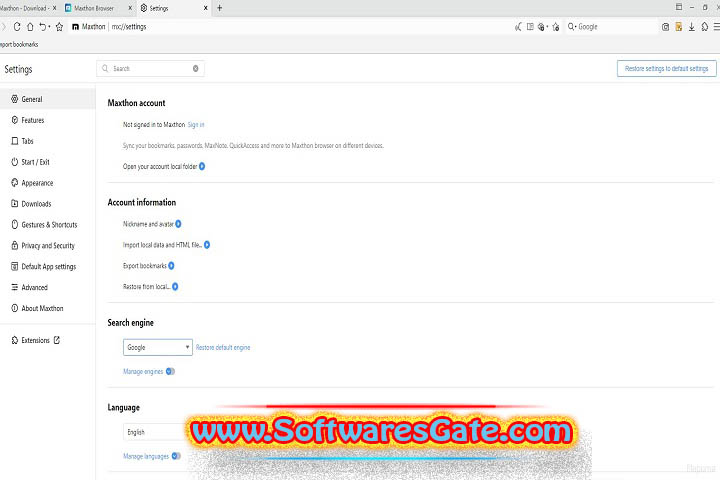Open the Features settings section
Image resolution: width=720 pixels, height=480 pixels.
[x=28, y=120]
